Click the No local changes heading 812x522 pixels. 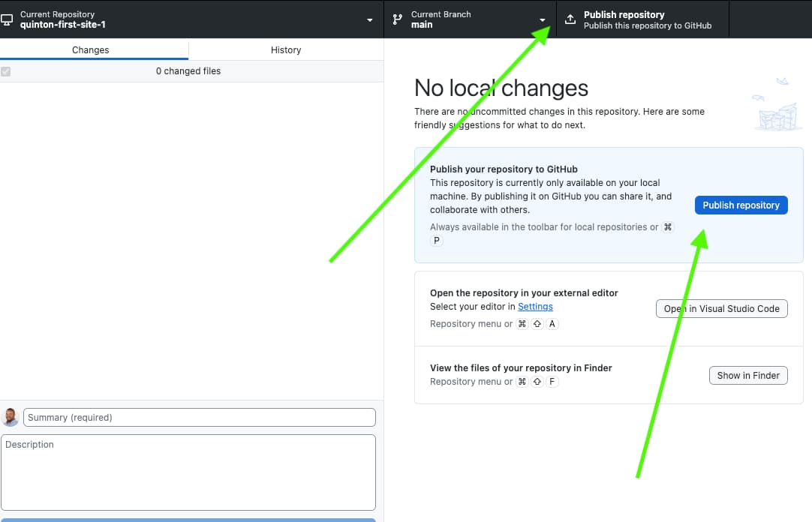(x=501, y=88)
